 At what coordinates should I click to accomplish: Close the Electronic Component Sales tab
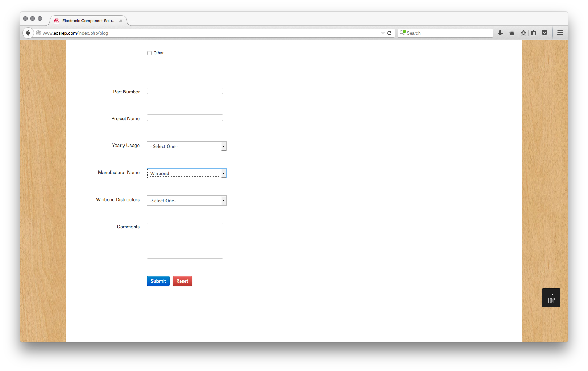(x=121, y=21)
